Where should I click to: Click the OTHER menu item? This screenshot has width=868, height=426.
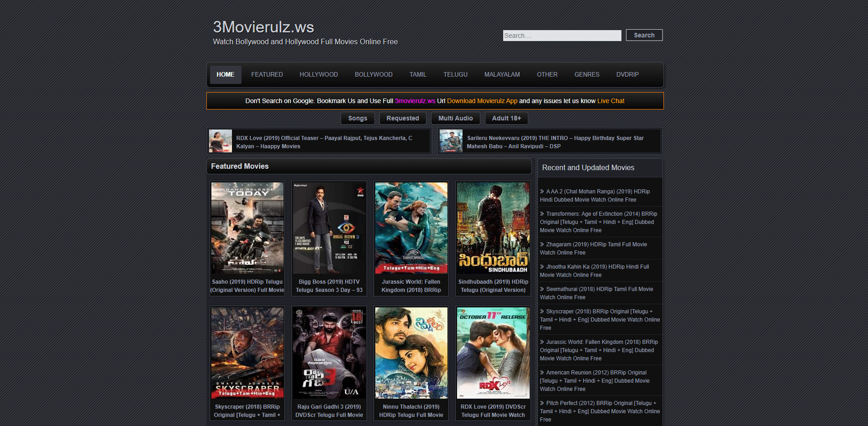pos(547,74)
